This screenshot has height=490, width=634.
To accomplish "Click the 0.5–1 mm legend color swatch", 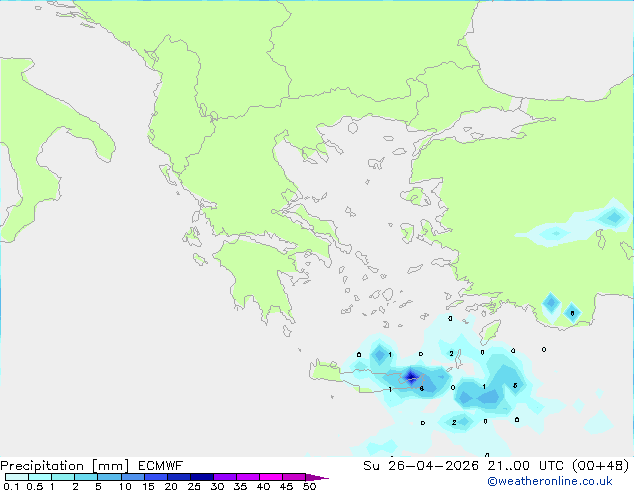I will pos(40,477).
